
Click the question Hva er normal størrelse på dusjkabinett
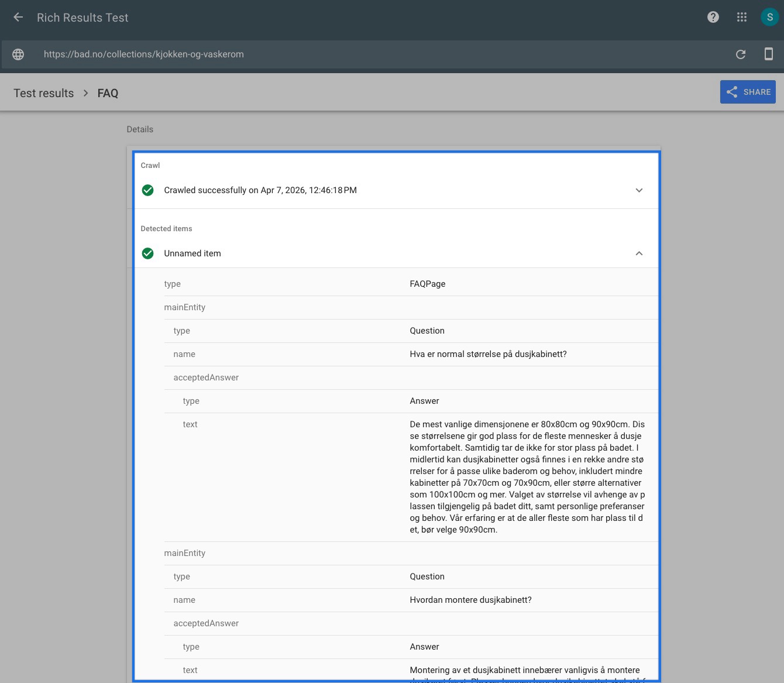pos(488,354)
